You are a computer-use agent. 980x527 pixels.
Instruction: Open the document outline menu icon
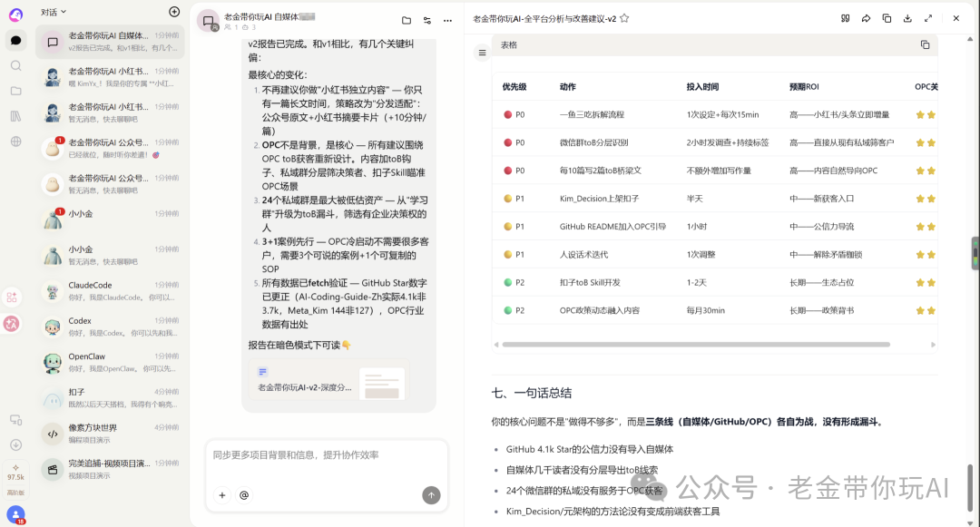point(482,53)
